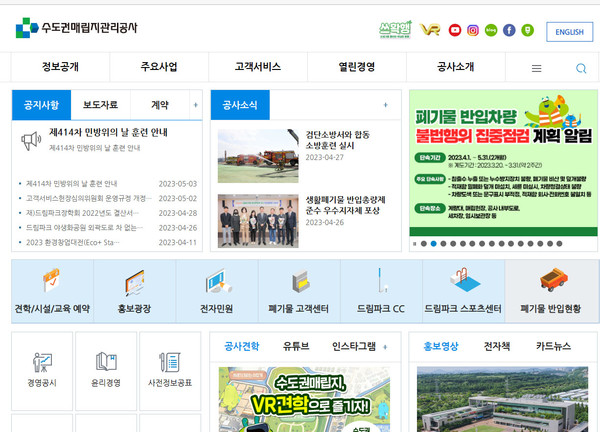Select the 공사소식 tab
This screenshot has height=432, width=600.
pos(240,105)
